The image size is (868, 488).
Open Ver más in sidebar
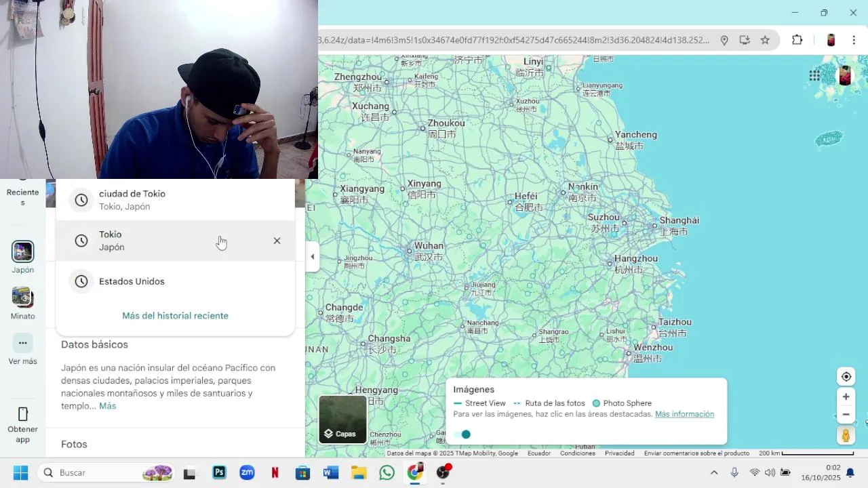[22, 350]
